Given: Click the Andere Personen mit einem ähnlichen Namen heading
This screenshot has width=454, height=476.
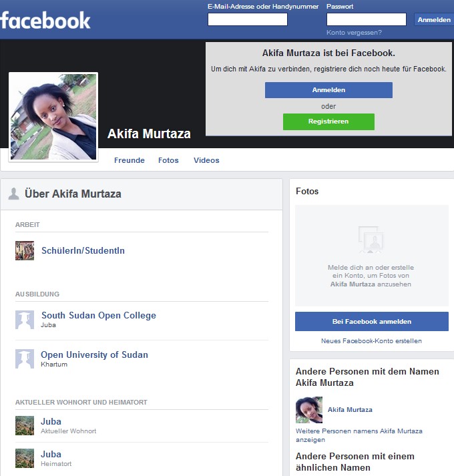Looking at the screenshot, I should click(x=355, y=462).
